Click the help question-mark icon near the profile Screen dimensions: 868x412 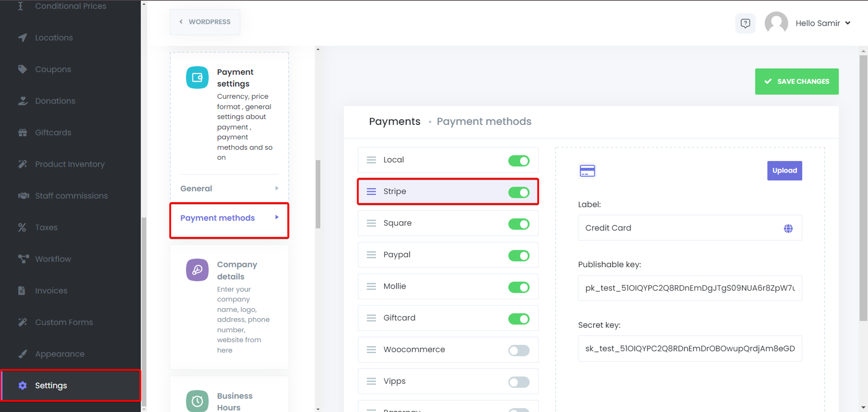click(745, 23)
